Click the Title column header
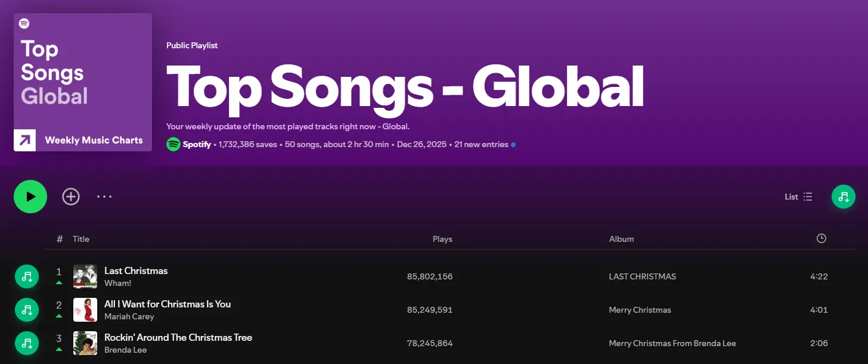The width and height of the screenshot is (868, 364). [x=80, y=238]
